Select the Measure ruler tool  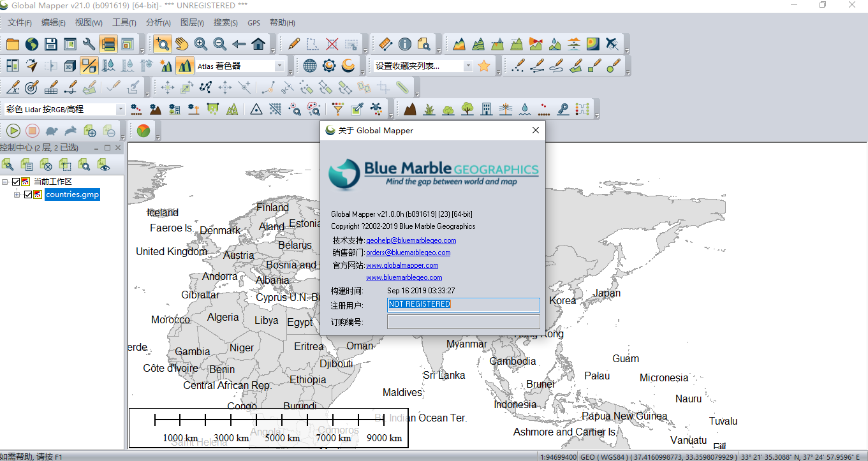[385, 44]
